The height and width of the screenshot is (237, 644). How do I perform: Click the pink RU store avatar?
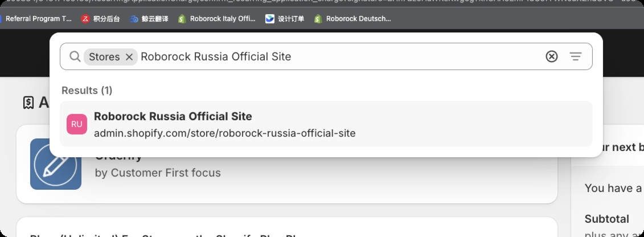[77, 124]
